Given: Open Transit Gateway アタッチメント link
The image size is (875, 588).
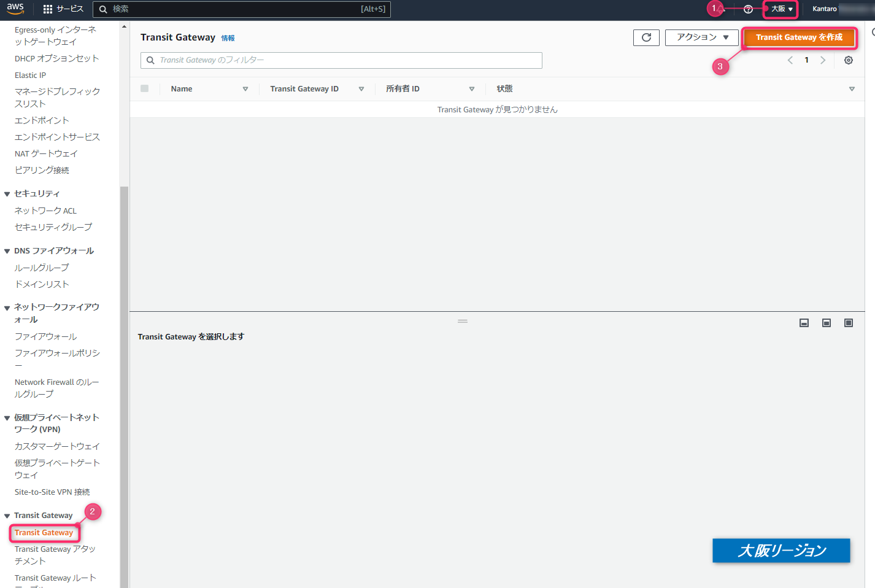Looking at the screenshot, I should click(55, 555).
